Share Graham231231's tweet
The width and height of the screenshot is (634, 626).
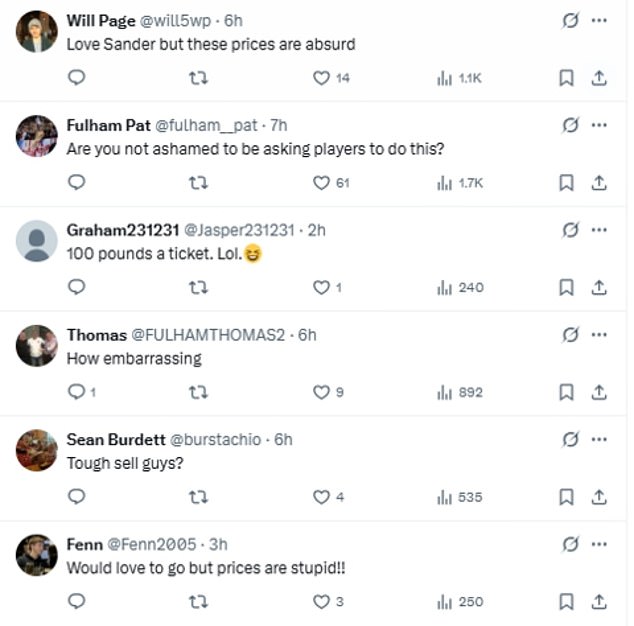599,288
